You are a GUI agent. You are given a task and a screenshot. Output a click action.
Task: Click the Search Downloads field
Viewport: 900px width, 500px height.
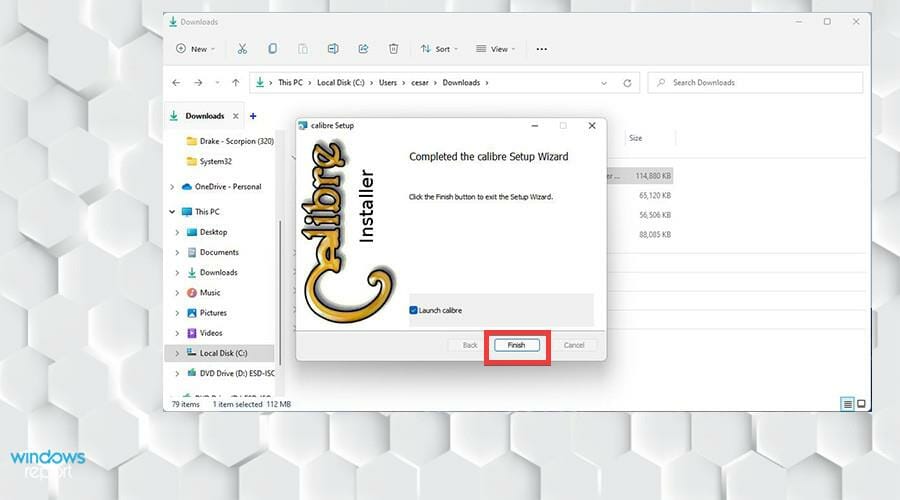pos(755,83)
